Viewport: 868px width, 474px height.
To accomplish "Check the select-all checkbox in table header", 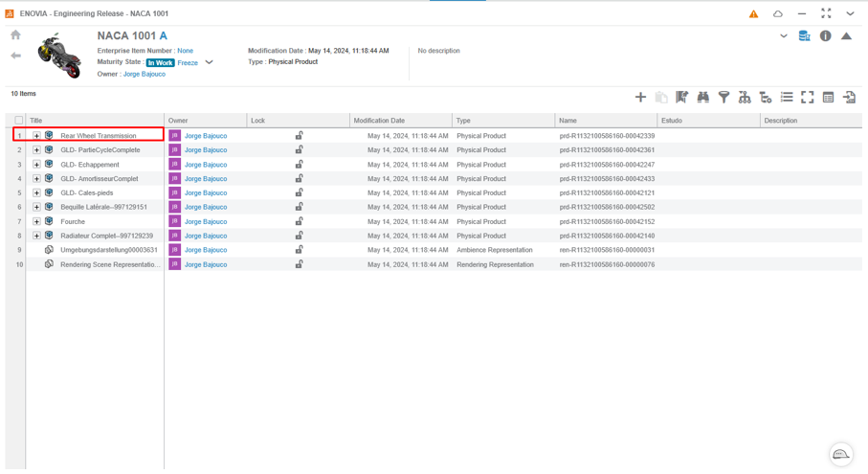I will pyautogui.click(x=19, y=121).
